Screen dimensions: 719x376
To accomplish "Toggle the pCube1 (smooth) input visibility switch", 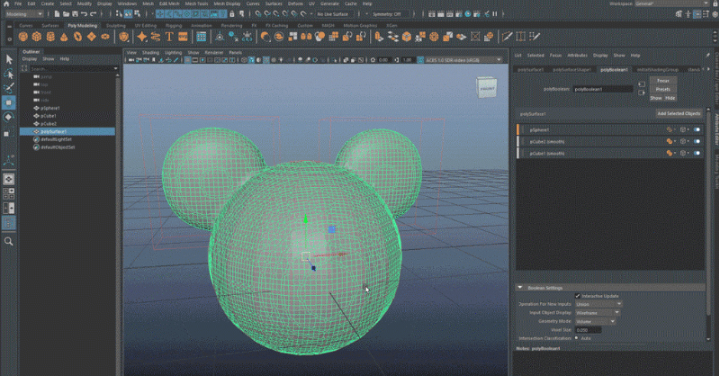I will pyautogui.click(x=697, y=153).
